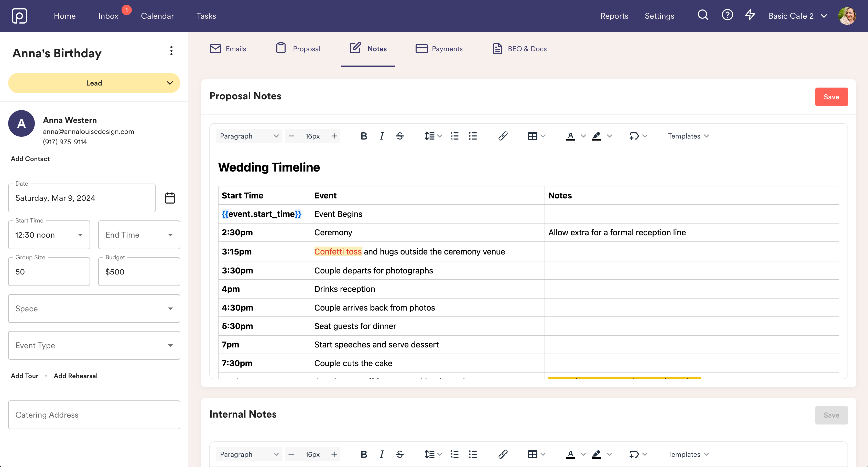This screenshot has width=868, height=467.
Task: Click the Internal Notes Save button
Action: [x=831, y=415]
